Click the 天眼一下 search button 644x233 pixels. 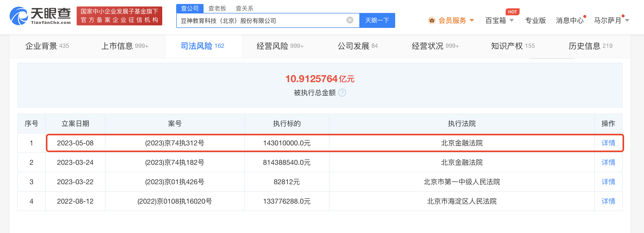pos(377,20)
